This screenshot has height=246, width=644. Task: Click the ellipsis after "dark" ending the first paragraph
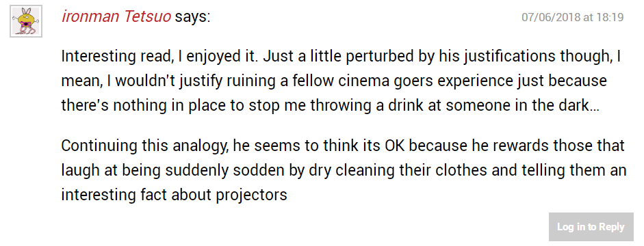[x=594, y=109]
